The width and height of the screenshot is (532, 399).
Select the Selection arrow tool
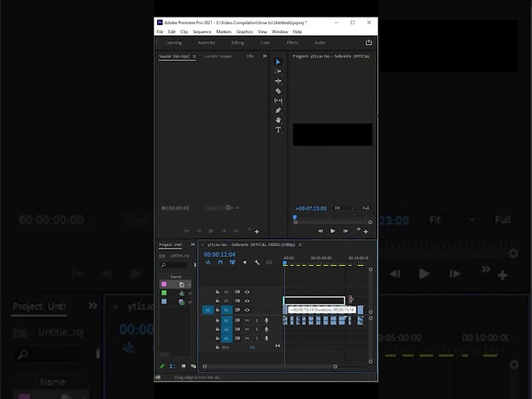pyautogui.click(x=278, y=62)
